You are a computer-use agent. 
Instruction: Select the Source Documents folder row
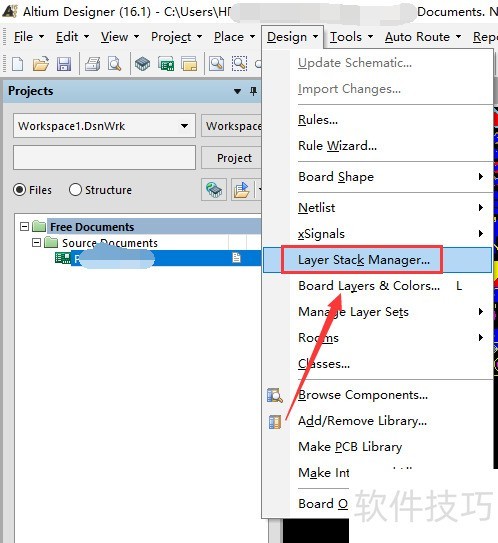pyautogui.click(x=110, y=243)
